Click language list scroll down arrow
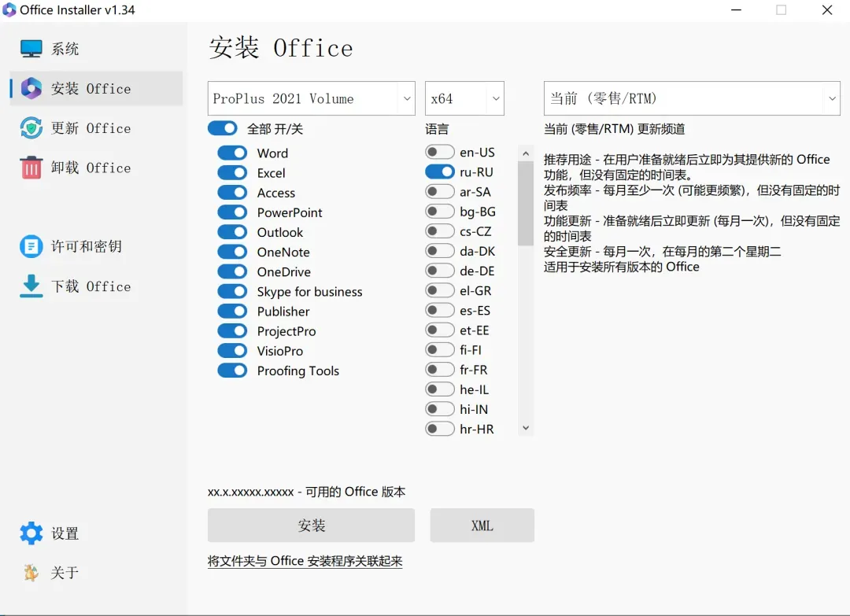Viewport: 850px width, 616px height. click(525, 428)
